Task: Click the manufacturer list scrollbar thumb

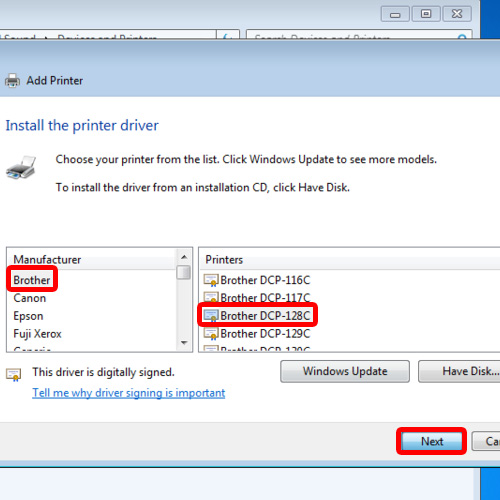Action: pos(184,272)
